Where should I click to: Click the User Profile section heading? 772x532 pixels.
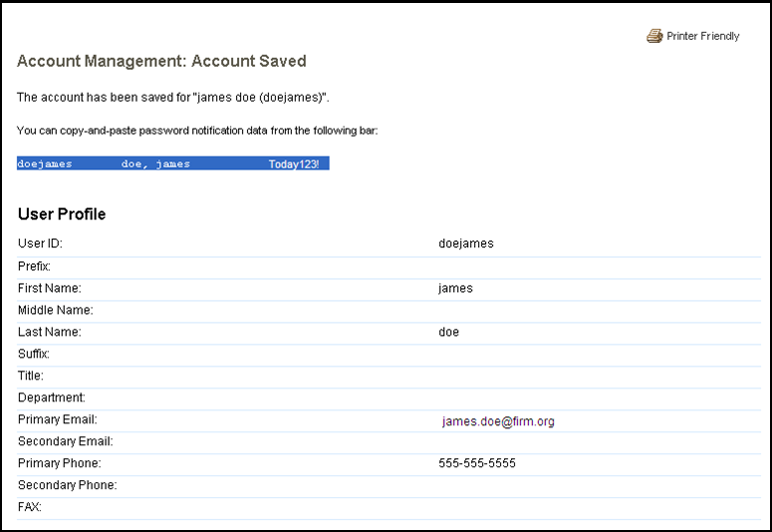tap(62, 214)
